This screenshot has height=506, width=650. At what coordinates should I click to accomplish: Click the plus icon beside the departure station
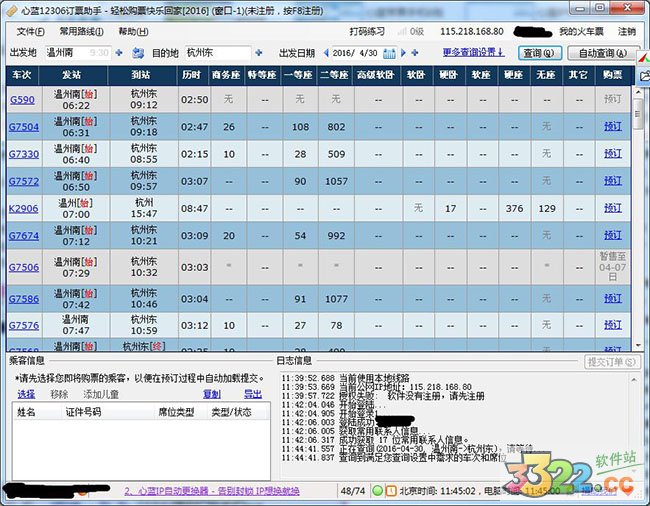[119, 53]
